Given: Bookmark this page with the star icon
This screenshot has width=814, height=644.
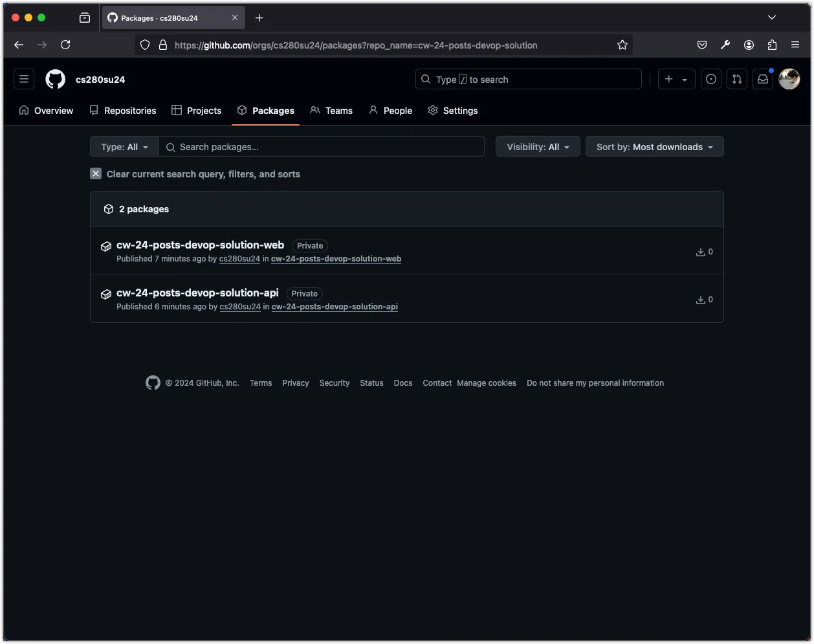Looking at the screenshot, I should [x=622, y=45].
